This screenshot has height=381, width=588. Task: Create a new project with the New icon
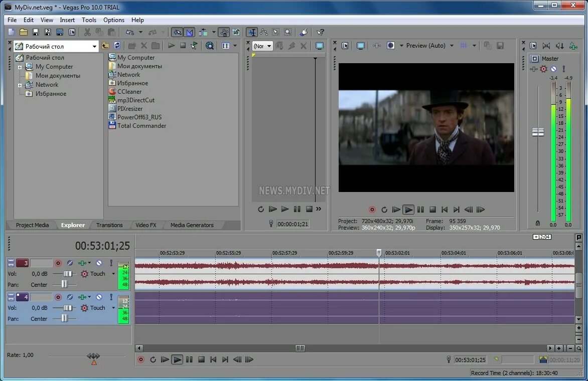click(x=11, y=32)
